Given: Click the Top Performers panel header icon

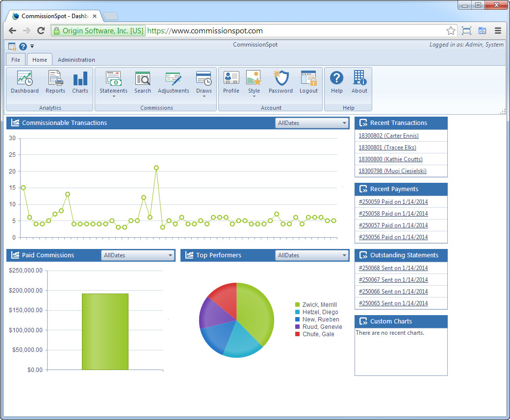Looking at the screenshot, I should 189,255.
